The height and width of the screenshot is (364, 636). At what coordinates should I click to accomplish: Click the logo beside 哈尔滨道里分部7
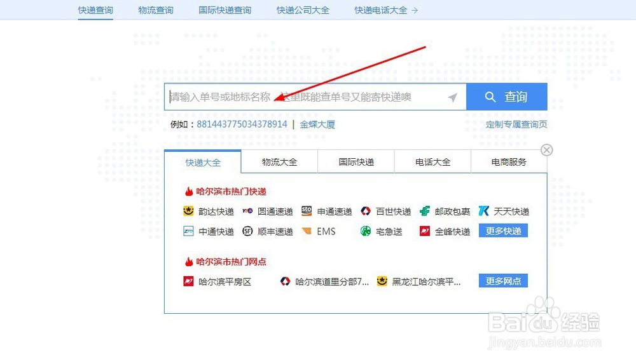[x=285, y=281]
